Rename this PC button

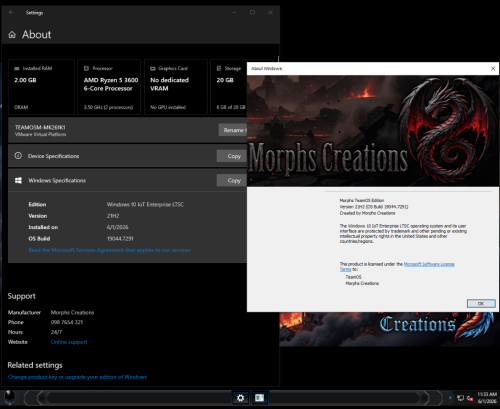click(233, 130)
